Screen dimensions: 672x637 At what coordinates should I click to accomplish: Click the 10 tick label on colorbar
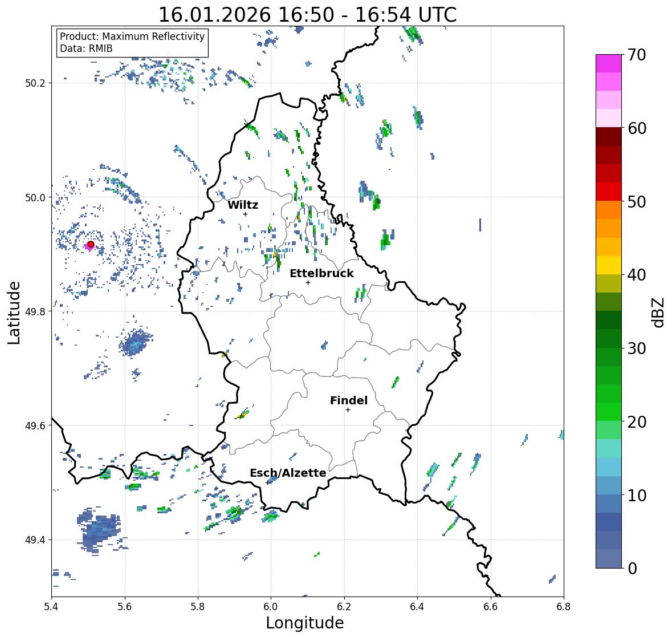637,495
